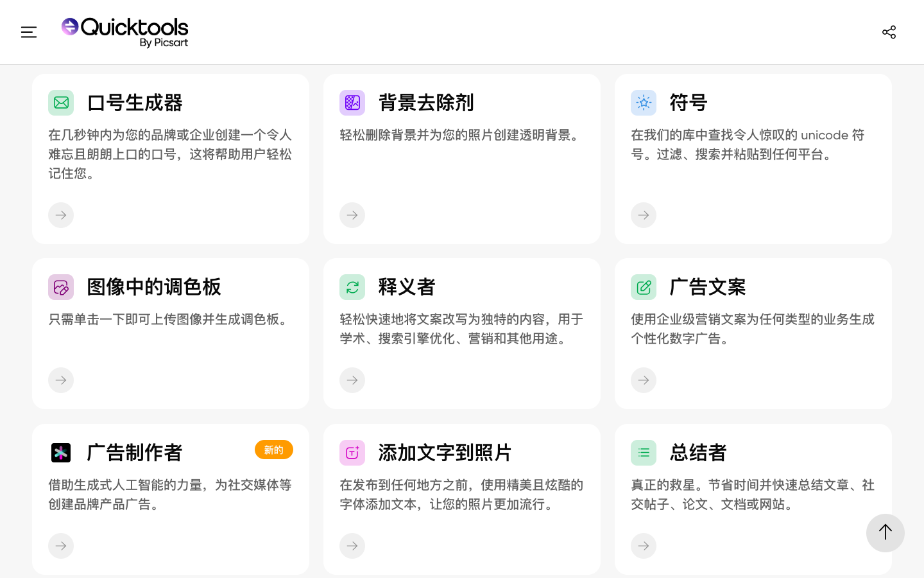Click the 广告制作者 sparkle icon

pos(61,453)
